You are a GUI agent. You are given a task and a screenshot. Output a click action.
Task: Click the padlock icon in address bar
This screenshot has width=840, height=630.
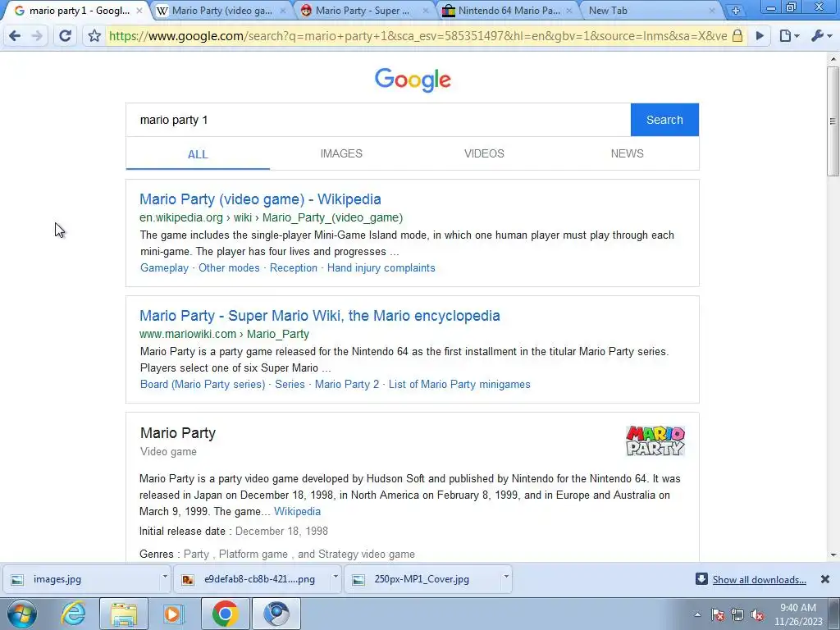737,36
